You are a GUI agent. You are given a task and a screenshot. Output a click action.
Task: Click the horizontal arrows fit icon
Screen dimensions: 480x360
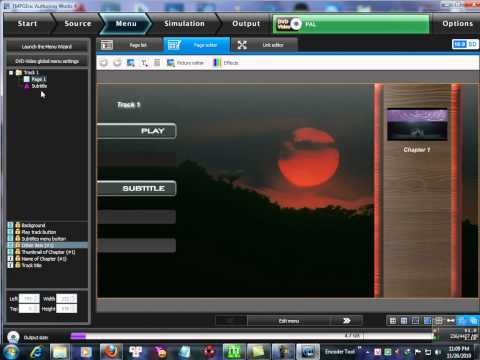pyautogui.click(x=450, y=321)
